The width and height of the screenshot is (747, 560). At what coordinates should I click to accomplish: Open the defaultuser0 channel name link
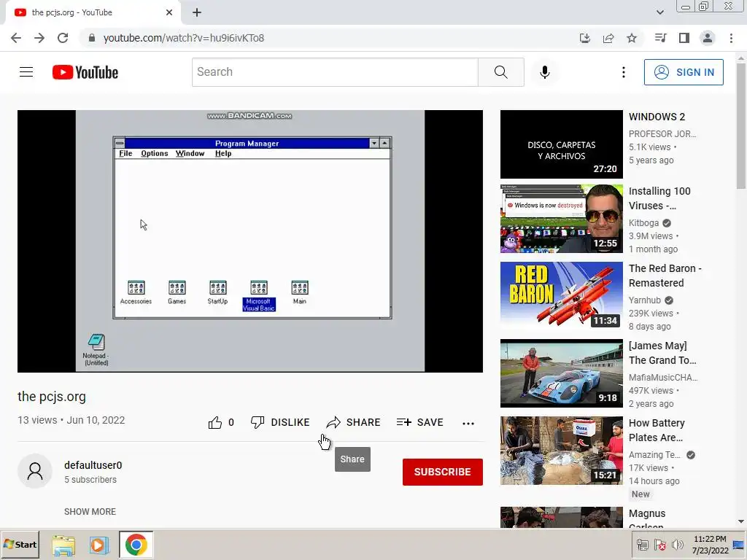click(93, 465)
